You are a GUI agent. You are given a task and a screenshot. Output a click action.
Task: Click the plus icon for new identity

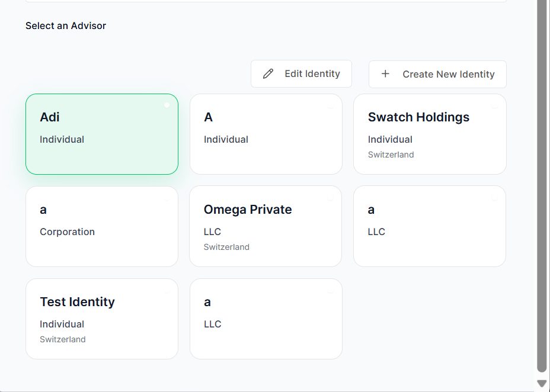coord(385,74)
